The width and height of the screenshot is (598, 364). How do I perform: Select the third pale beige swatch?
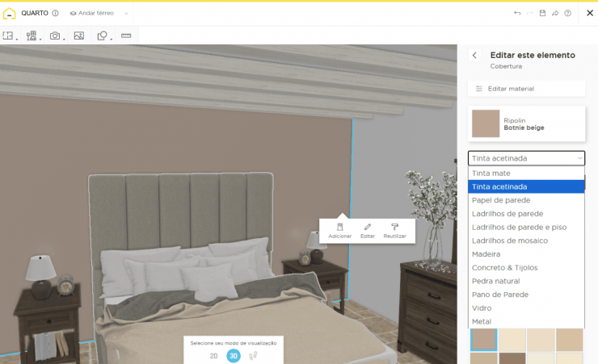pyautogui.click(x=541, y=339)
